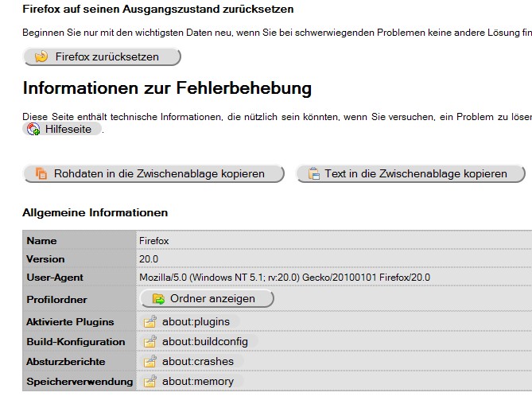Click the link icon beside about:crashes
The width and height of the screenshot is (532, 404).
150,362
